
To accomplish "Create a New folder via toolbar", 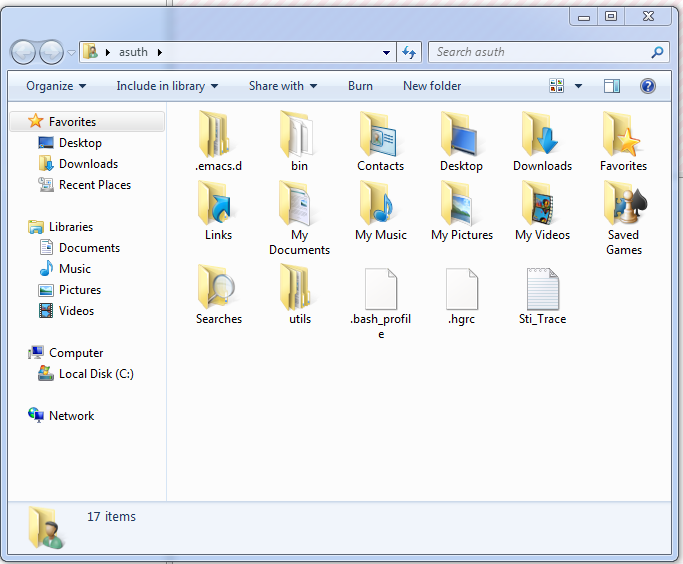I will 432,86.
